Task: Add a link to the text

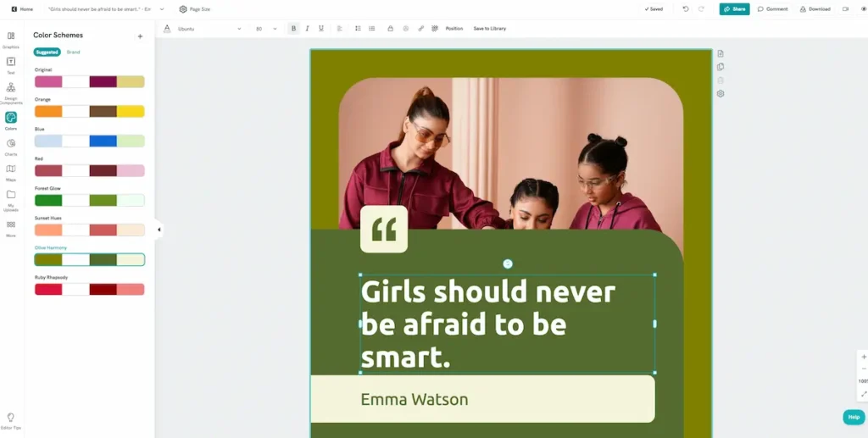Action: [420, 28]
